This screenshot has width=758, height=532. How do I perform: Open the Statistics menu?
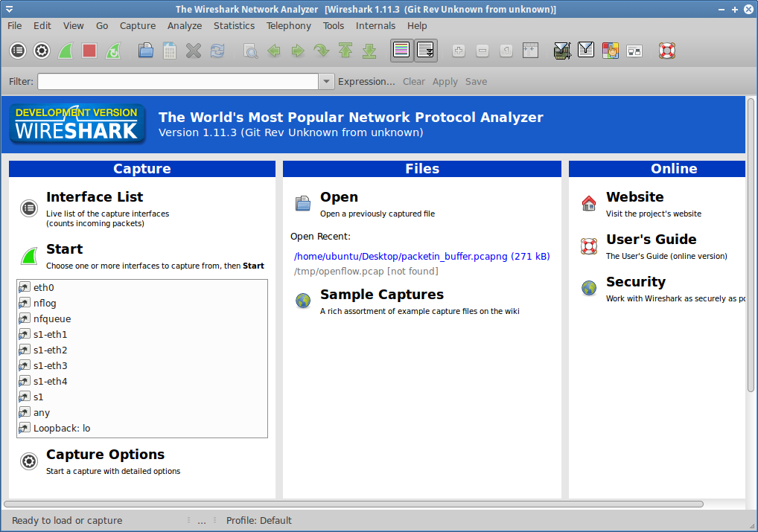click(234, 25)
